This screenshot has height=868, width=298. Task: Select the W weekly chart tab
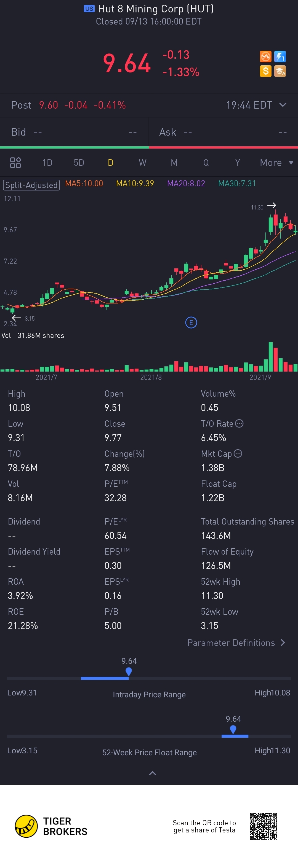click(x=142, y=163)
